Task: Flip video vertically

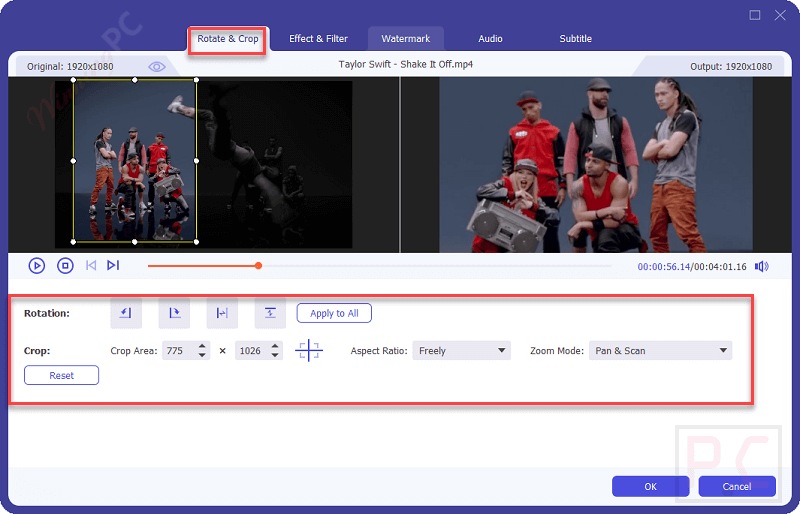Action: click(x=270, y=313)
